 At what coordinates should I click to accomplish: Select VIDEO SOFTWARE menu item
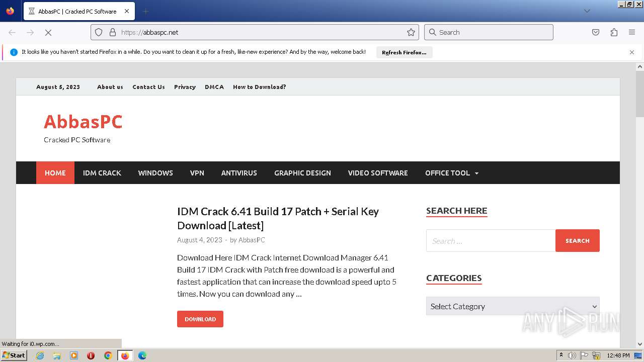pos(378,173)
